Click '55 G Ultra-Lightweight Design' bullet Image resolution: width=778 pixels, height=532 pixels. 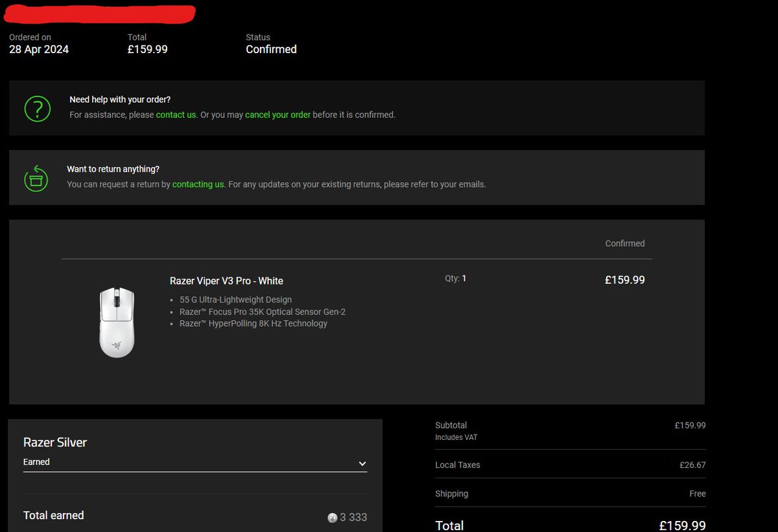tap(235, 300)
